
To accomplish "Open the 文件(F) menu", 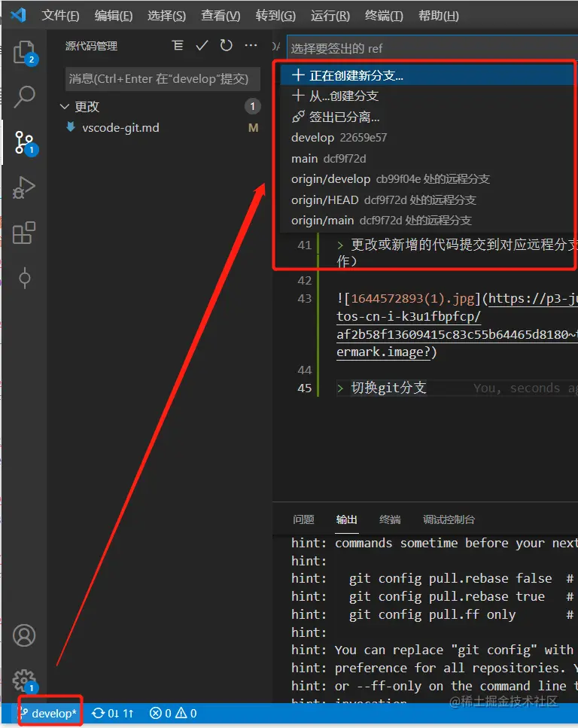I will point(60,16).
